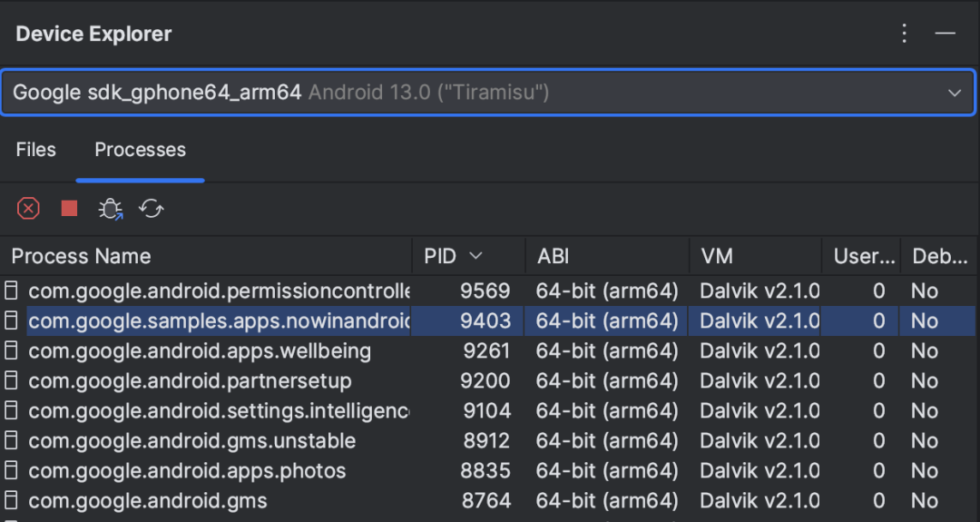Click PID value 8764
This screenshot has width=980, height=522.
[486, 501]
